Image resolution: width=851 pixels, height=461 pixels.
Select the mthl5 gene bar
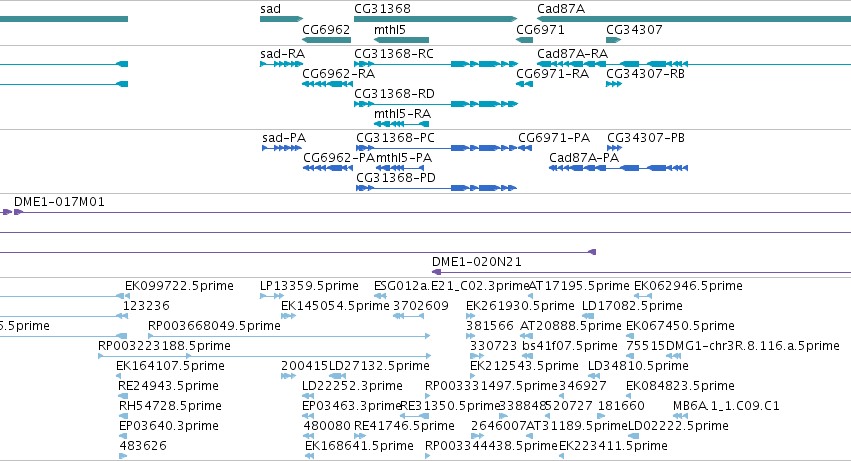point(402,40)
